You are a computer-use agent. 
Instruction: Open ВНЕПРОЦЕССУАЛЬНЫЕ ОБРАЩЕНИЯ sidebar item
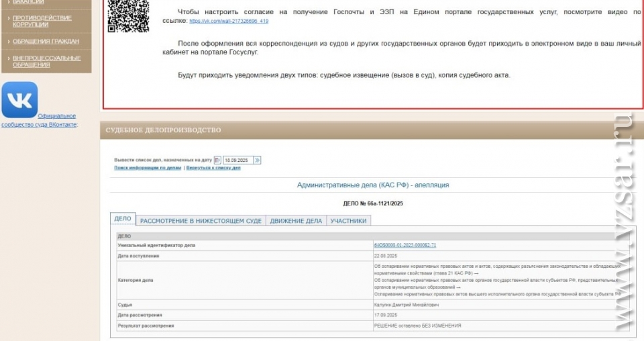tap(46, 61)
